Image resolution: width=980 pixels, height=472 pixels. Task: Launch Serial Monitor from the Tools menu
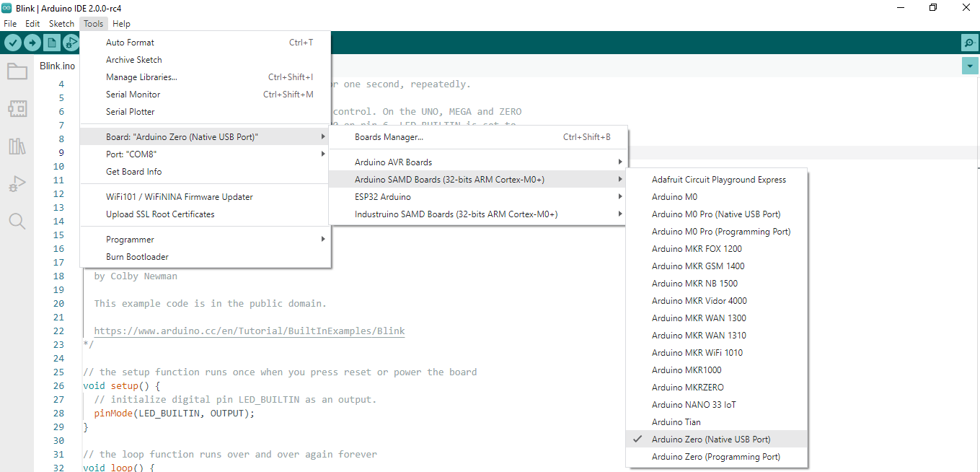click(205, 95)
